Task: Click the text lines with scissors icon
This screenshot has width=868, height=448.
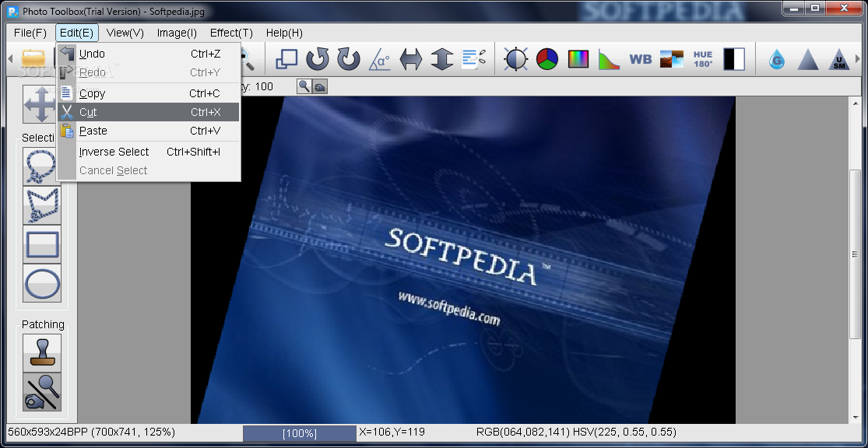Action: pos(473,59)
